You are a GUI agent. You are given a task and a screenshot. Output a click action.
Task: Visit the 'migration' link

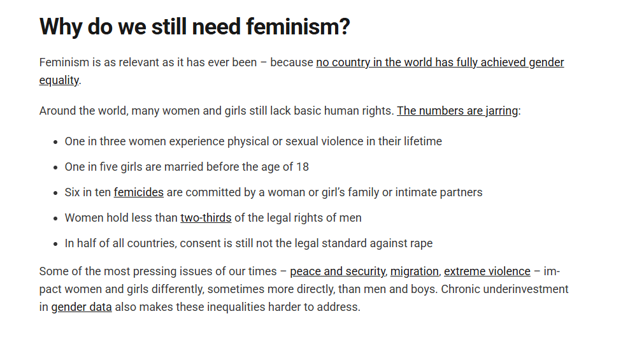[x=414, y=271]
